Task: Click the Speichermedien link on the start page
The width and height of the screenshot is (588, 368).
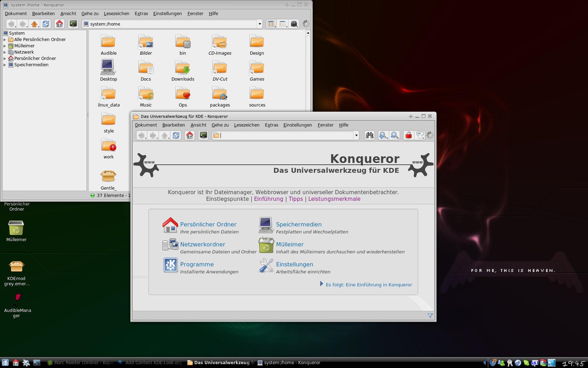Action: click(299, 224)
